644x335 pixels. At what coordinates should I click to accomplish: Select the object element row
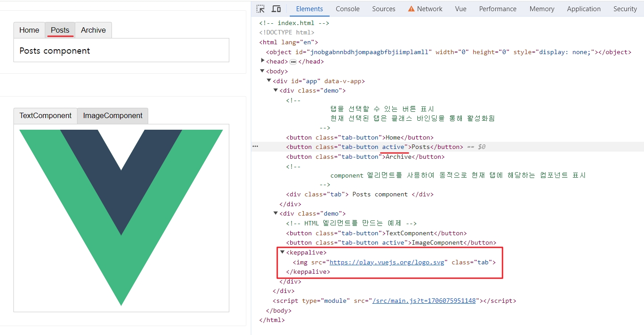tap(448, 52)
